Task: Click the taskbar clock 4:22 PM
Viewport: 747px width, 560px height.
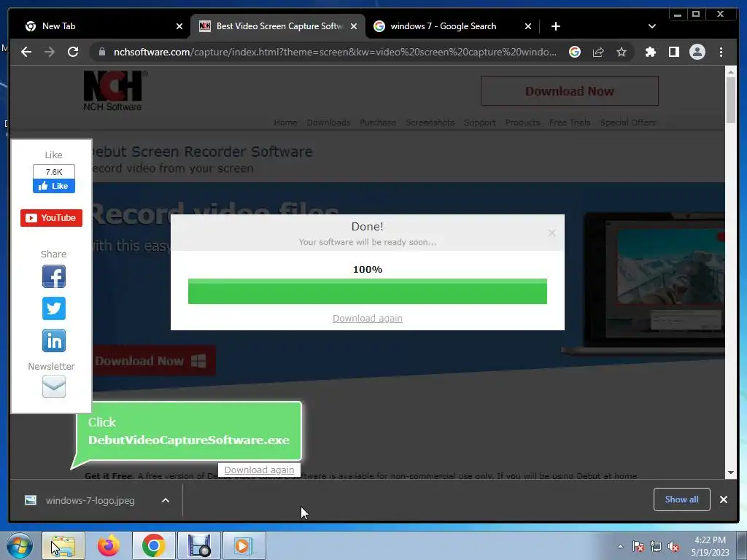Action: click(711, 546)
